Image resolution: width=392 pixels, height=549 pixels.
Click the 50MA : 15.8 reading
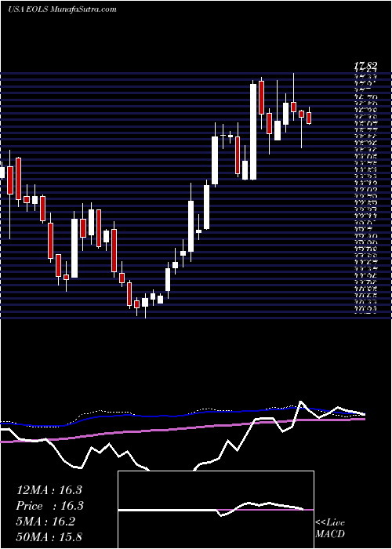(49, 536)
